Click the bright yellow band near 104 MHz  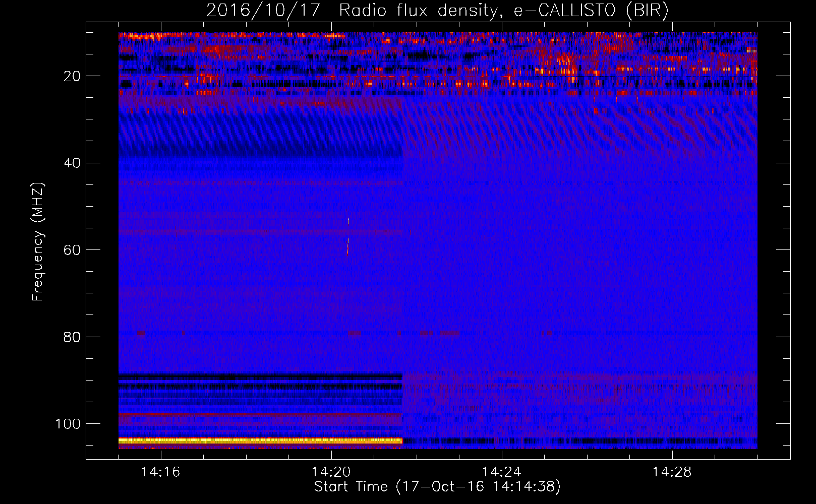pyautogui.click(x=260, y=440)
